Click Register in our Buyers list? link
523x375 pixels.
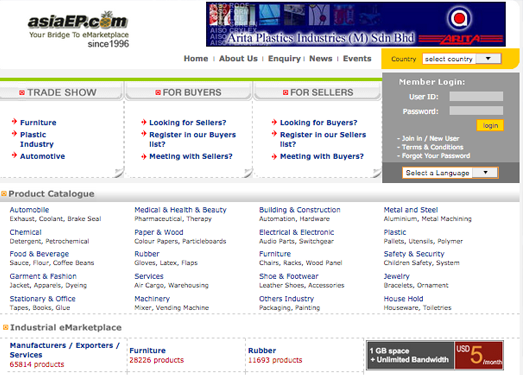pos(192,139)
